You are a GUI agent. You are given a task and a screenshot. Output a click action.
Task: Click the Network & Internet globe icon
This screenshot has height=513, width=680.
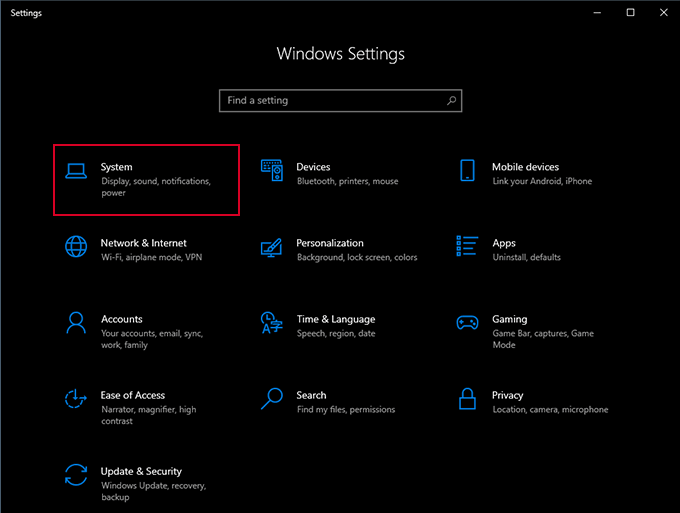pyautogui.click(x=76, y=246)
